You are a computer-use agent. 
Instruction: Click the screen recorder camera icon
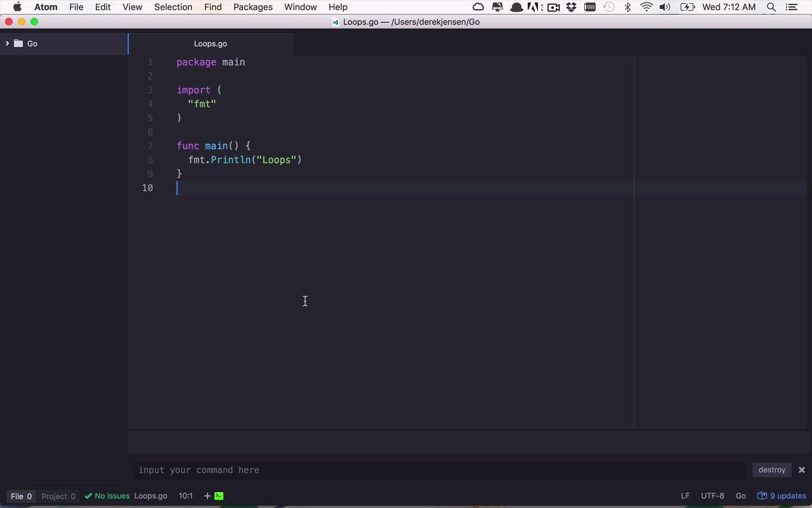[x=553, y=7]
